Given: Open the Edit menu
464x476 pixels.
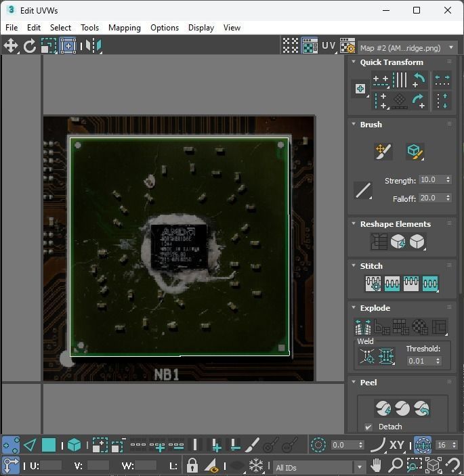Looking at the screenshot, I should (34, 28).
